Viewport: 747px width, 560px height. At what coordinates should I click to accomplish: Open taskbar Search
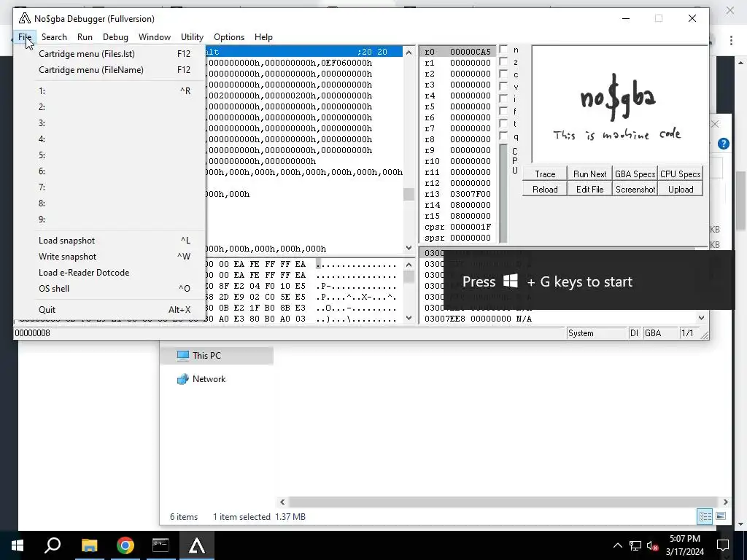(x=53, y=545)
